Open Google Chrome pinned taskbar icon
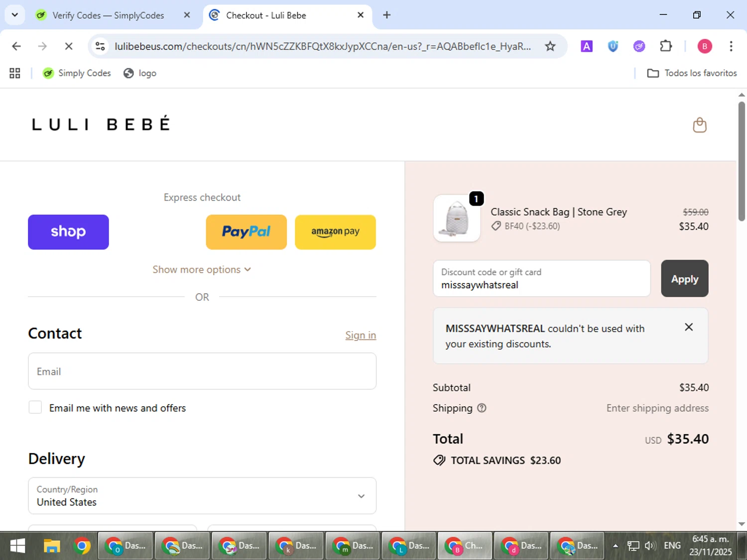747x560 pixels. [82, 546]
